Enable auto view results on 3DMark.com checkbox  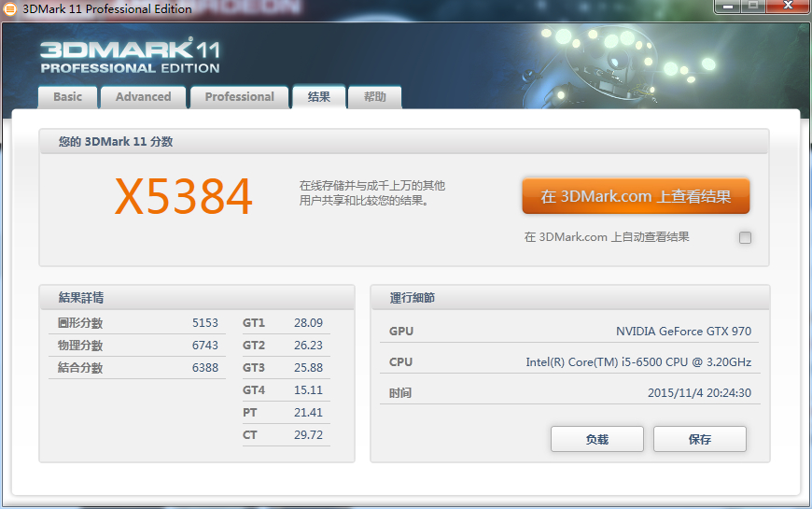click(x=745, y=237)
